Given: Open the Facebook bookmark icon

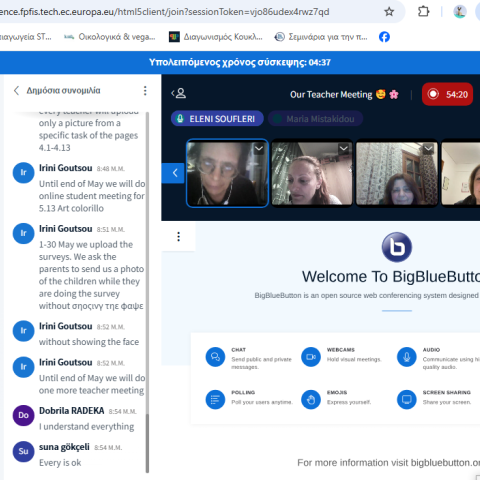Looking at the screenshot, I should click(384, 37).
